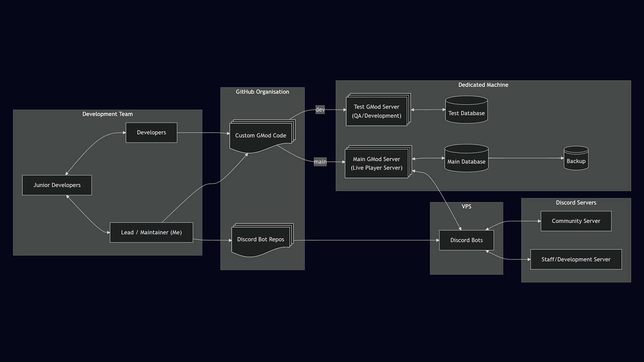Click the Dedicated Machine group title
Viewport: 644px width, 362px height.
[x=483, y=85]
